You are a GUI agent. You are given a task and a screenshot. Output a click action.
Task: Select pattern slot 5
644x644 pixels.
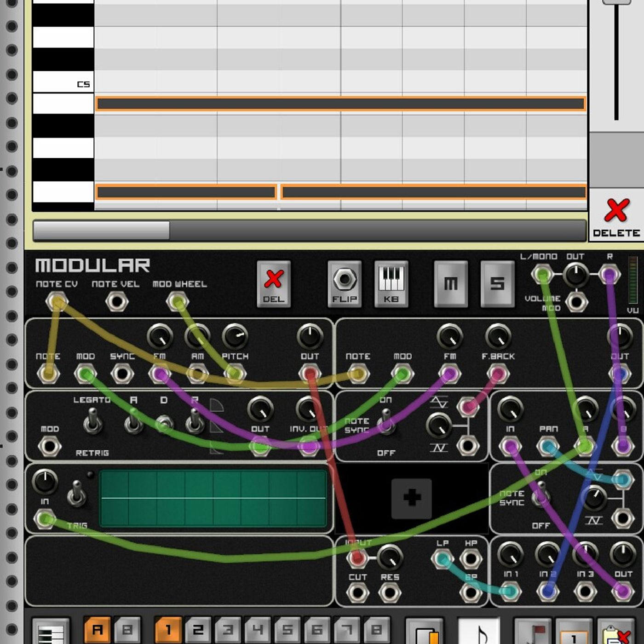click(287, 630)
